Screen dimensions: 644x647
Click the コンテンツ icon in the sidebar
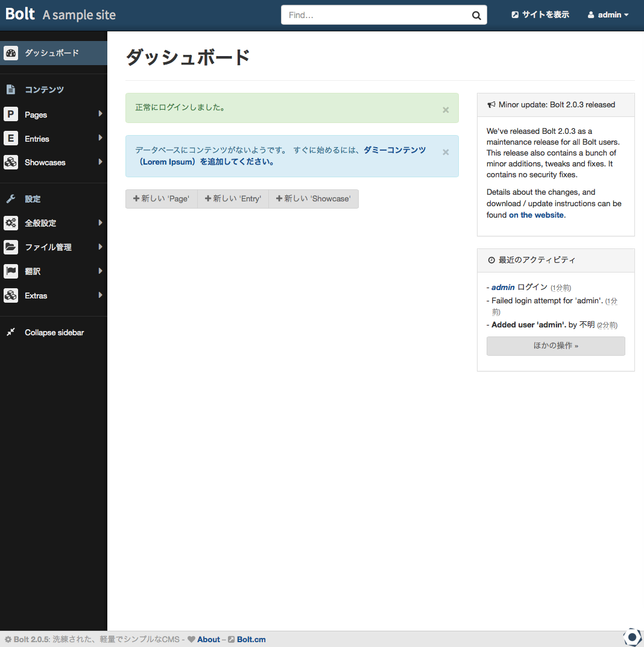[x=11, y=89]
